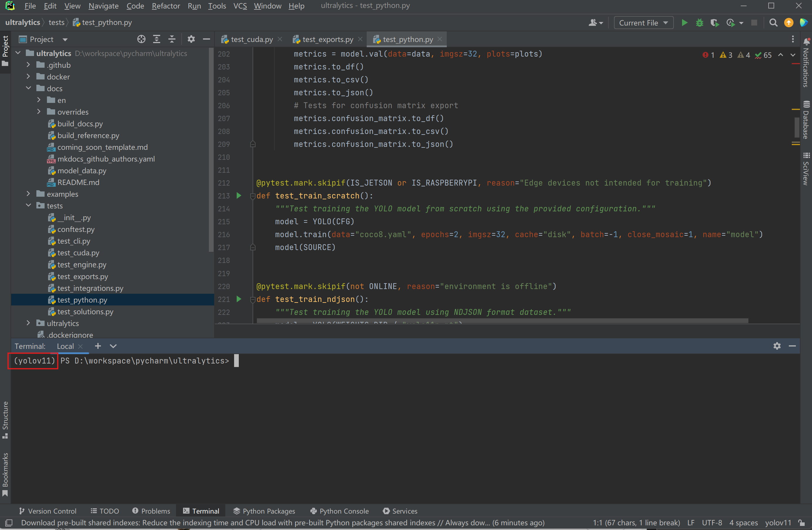The width and height of the screenshot is (812, 530).
Task: Open Search Everywhere magnifier icon
Action: click(x=774, y=23)
